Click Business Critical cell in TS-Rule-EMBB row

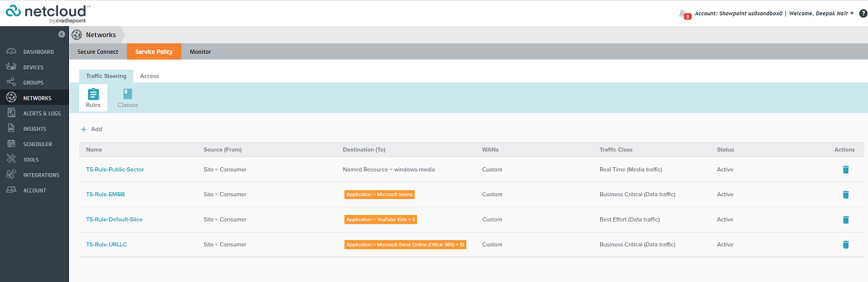tap(637, 195)
